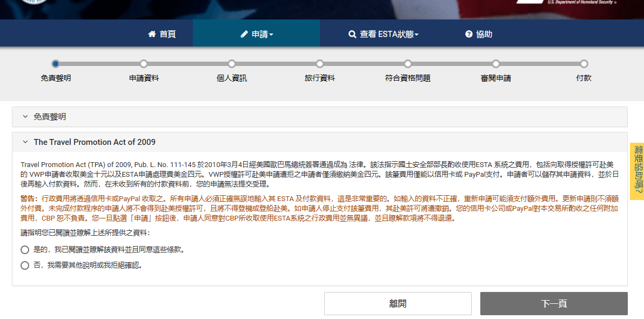
Task: Click the 免責聲明 step label text
Action: [56, 78]
